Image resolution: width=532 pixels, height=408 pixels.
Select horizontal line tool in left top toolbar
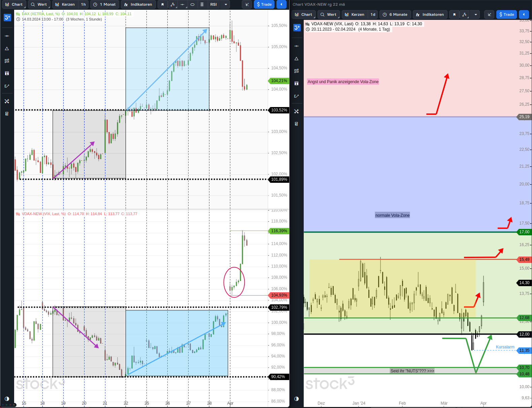(182, 4)
